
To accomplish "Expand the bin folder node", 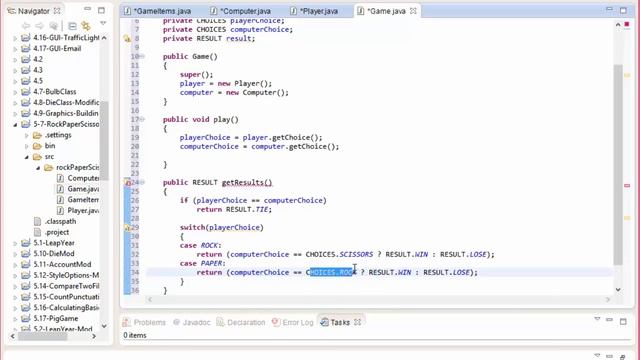I will tap(27, 146).
